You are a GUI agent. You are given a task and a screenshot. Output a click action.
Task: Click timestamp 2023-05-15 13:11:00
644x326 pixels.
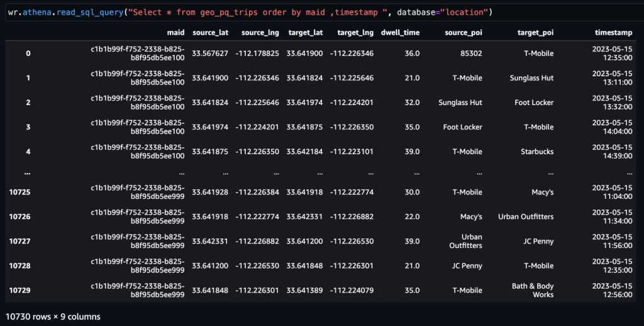(612, 77)
